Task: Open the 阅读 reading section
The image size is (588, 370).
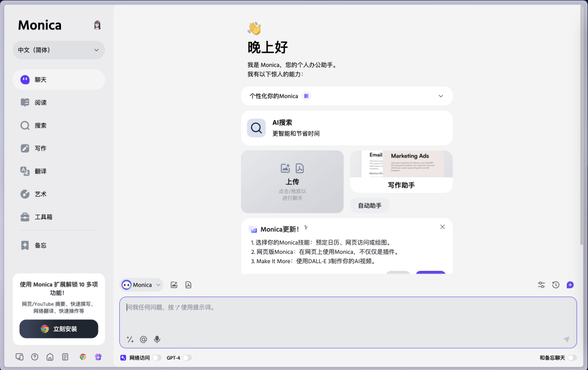Action: [x=58, y=102]
